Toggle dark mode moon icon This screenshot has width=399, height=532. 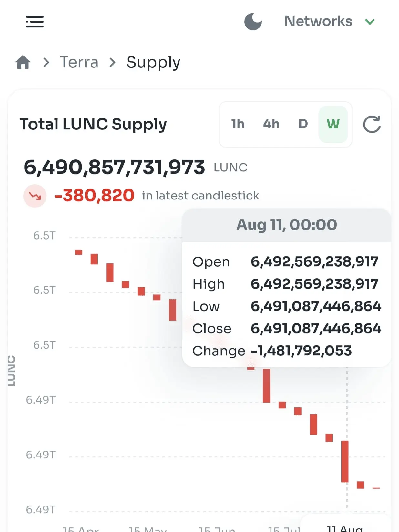[x=253, y=22]
